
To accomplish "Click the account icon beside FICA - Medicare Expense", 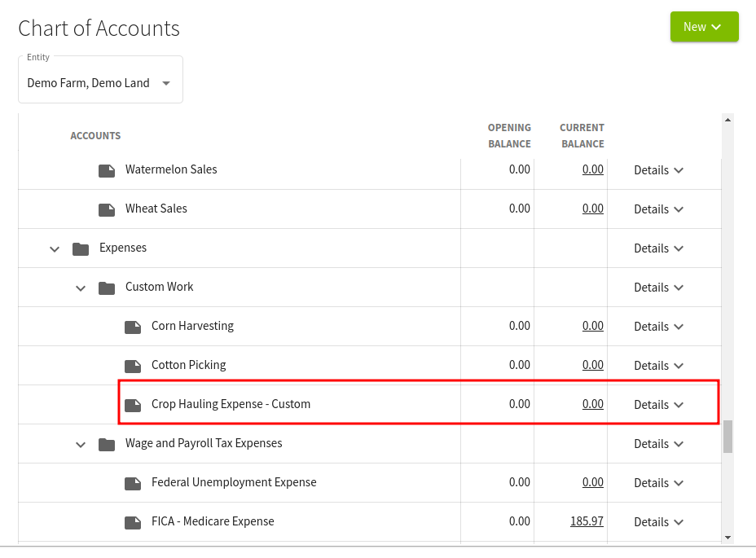I will point(133,521).
